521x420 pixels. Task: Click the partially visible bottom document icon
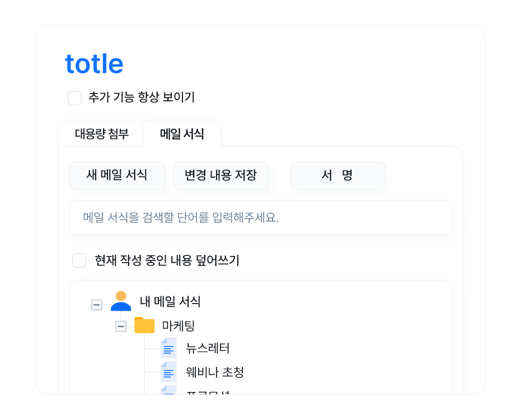tap(168, 390)
